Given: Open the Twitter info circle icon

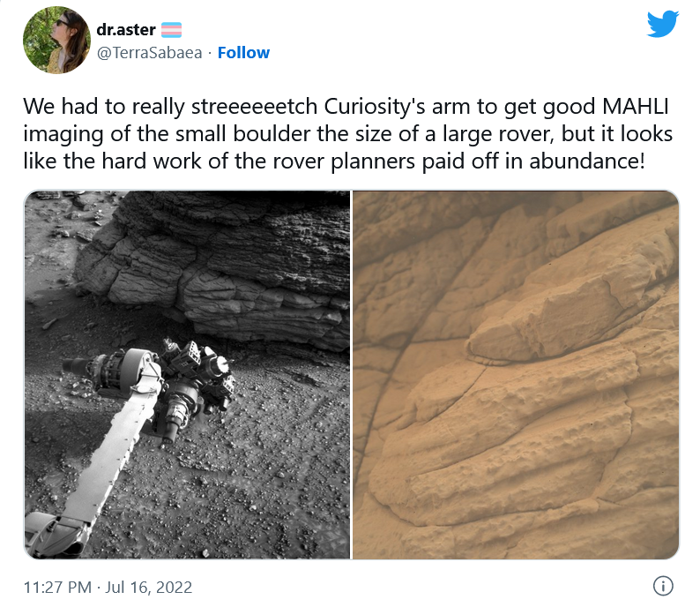Looking at the screenshot, I should click(663, 586).
